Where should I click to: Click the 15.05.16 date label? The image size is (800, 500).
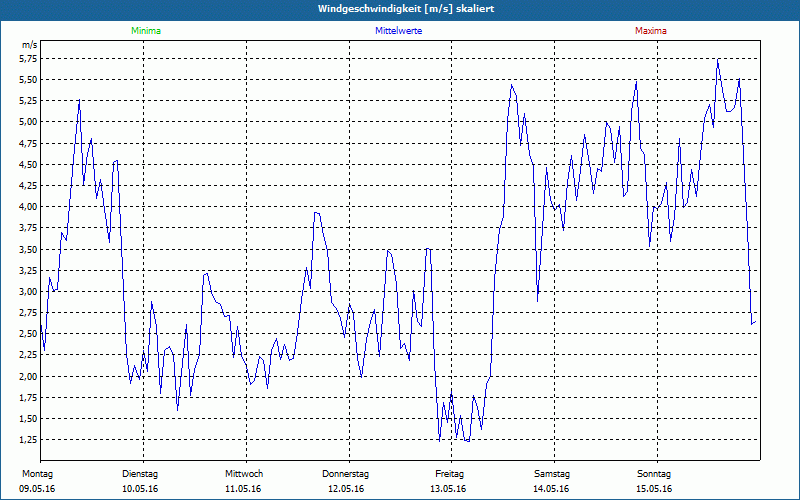pos(654,489)
